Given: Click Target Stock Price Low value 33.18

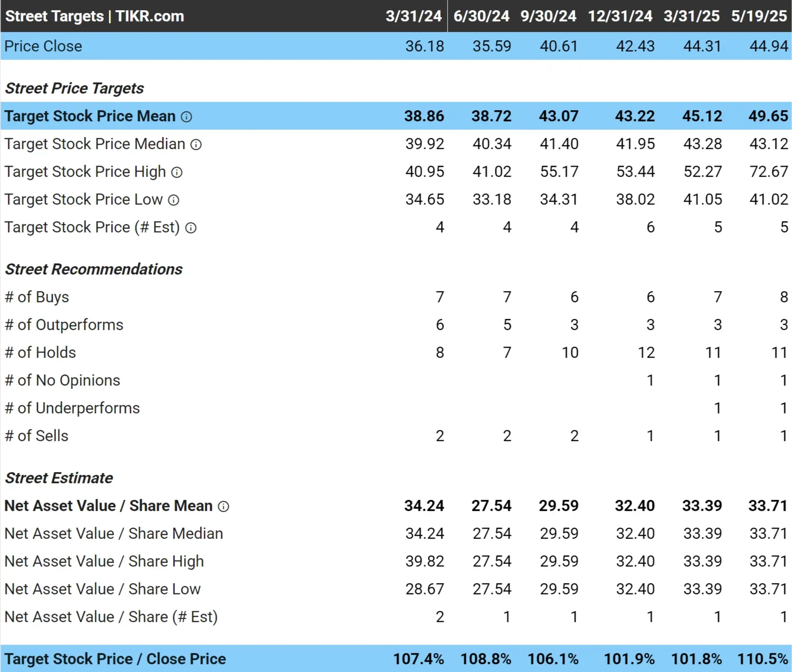Looking at the screenshot, I should pyautogui.click(x=492, y=199).
